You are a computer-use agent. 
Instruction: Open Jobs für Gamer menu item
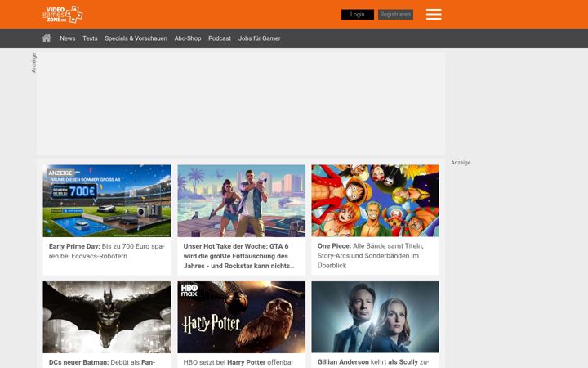pos(259,38)
